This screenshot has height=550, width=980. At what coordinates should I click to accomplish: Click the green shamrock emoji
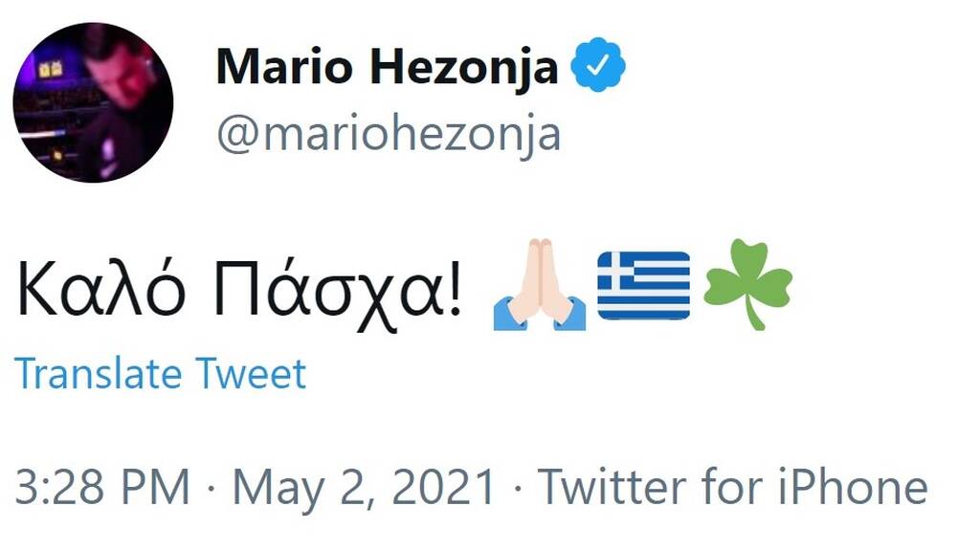tap(747, 285)
